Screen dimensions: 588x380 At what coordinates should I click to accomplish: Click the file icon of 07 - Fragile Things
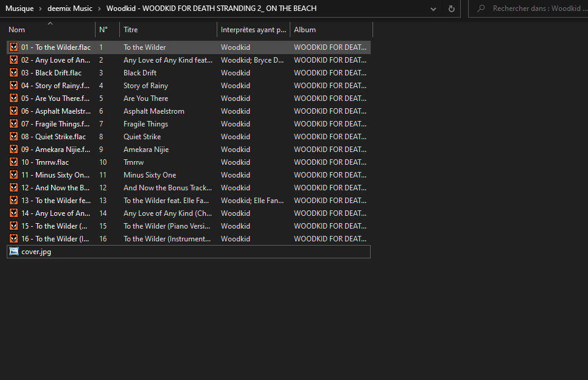(14, 123)
